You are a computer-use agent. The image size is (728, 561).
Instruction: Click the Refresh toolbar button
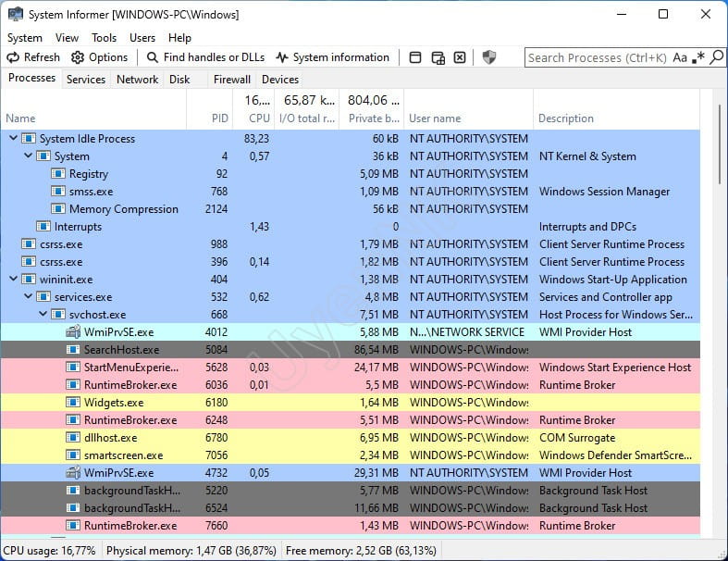(x=33, y=57)
